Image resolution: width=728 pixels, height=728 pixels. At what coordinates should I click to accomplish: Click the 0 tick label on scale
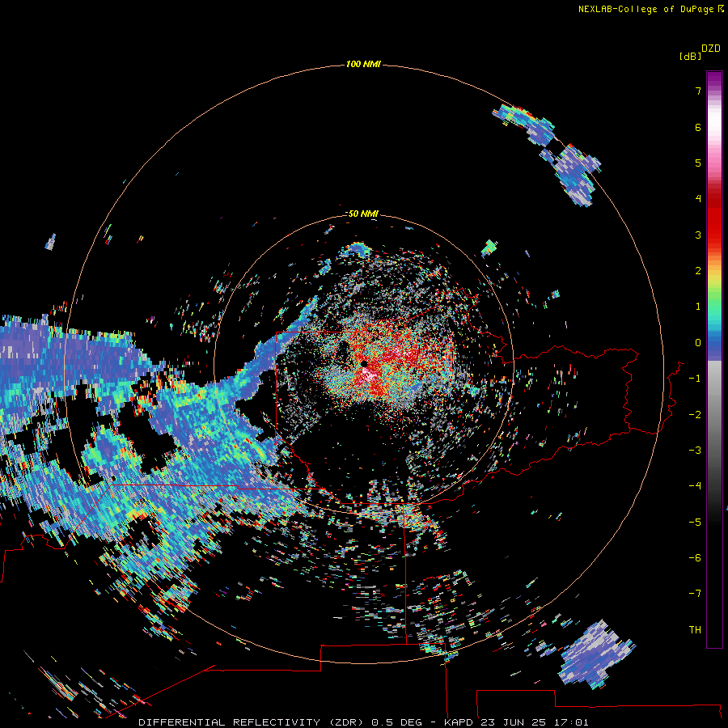click(x=698, y=343)
